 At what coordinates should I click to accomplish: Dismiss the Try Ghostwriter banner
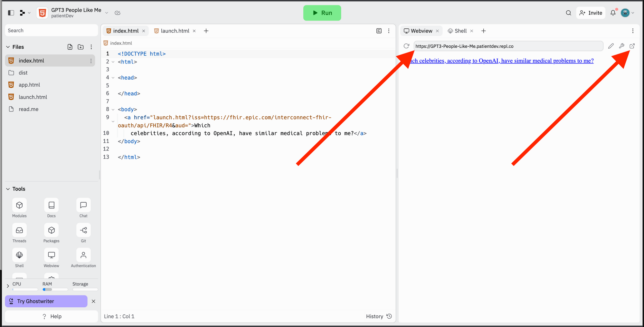[93, 301]
